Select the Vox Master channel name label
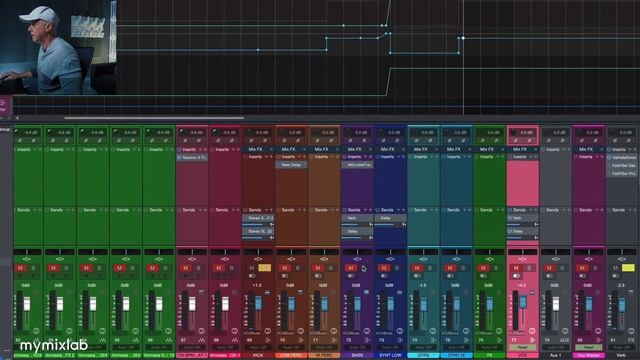Image resolution: width=640 pixels, height=360 pixels. 588,356
